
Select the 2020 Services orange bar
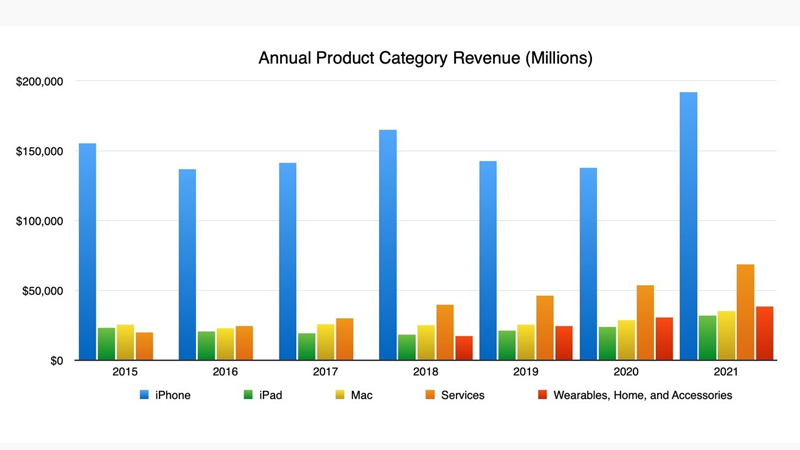click(645, 322)
